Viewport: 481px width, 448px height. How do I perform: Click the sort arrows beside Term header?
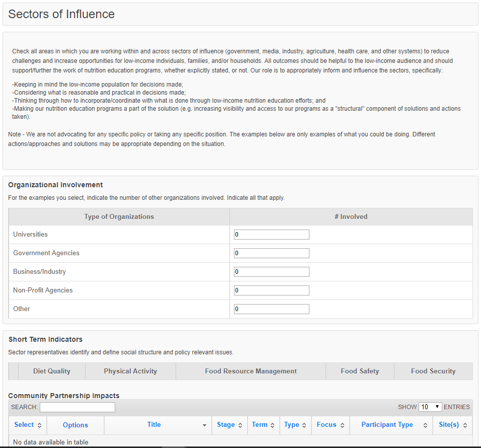[272, 425]
